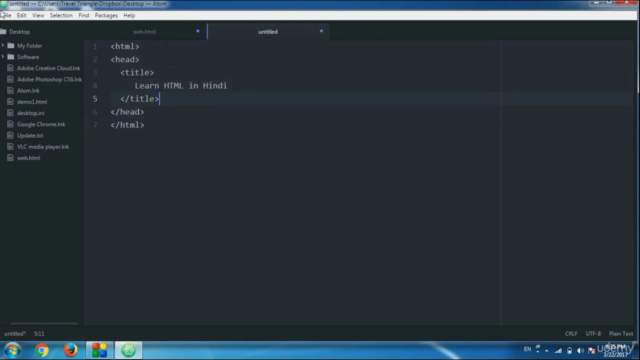Open Google Chrome from taskbar
This screenshot has height=360, width=640.
pyautogui.click(x=41, y=350)
